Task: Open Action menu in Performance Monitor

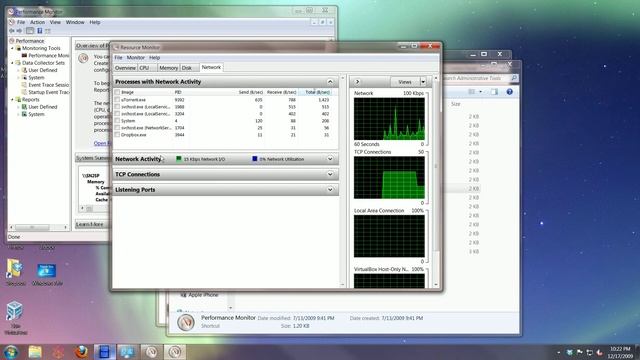Action: [37, 22]
